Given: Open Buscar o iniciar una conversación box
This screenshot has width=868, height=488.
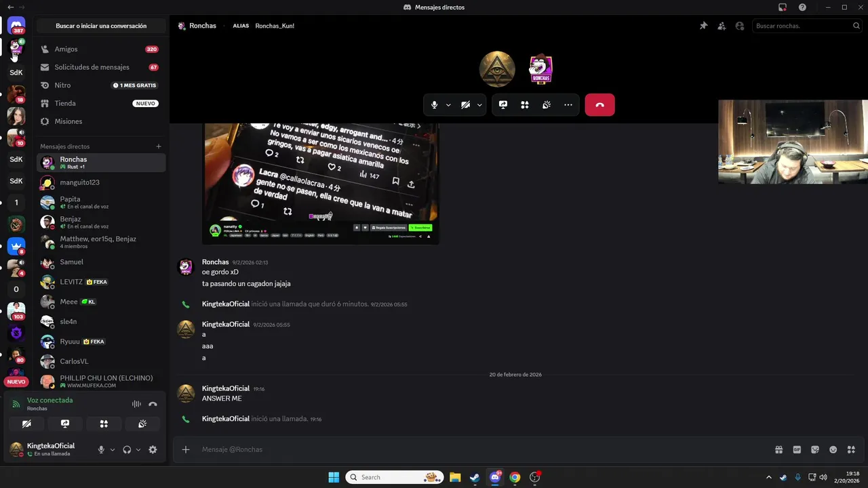Looking at the screenshot, I should (101, 26).
